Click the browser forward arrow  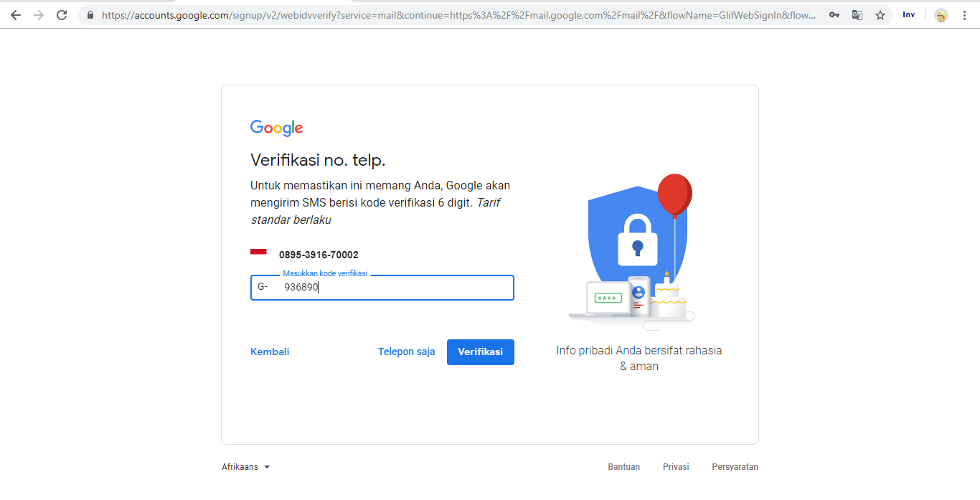(x=39, y=15)
